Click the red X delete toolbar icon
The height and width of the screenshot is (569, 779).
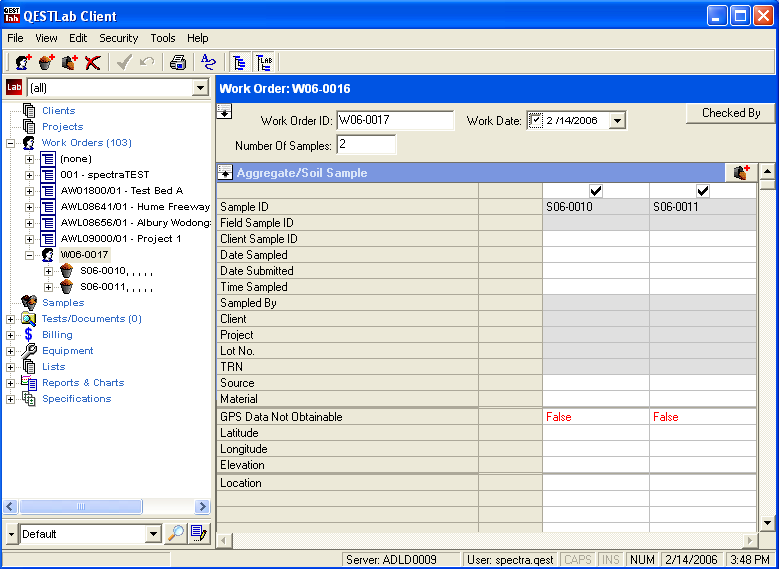93,62
